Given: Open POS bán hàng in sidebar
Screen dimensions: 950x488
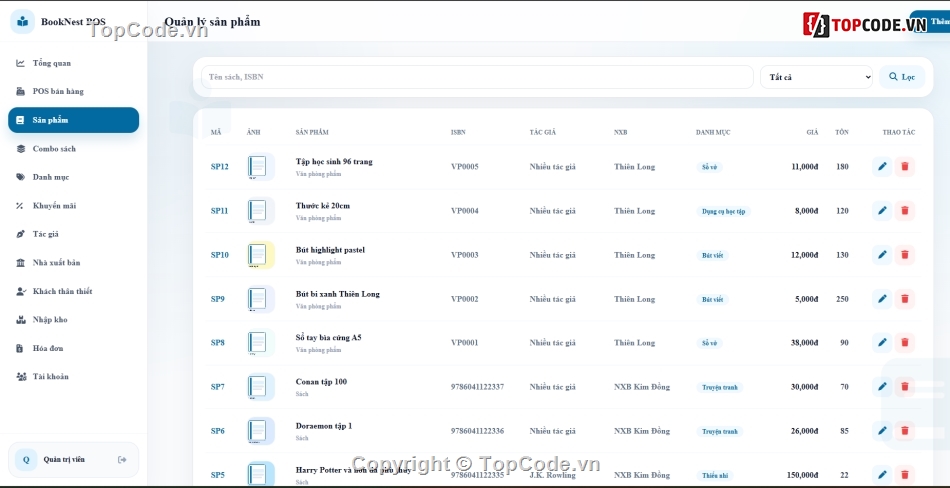Looking at the screenshot, I should click(x=73, y=92).
